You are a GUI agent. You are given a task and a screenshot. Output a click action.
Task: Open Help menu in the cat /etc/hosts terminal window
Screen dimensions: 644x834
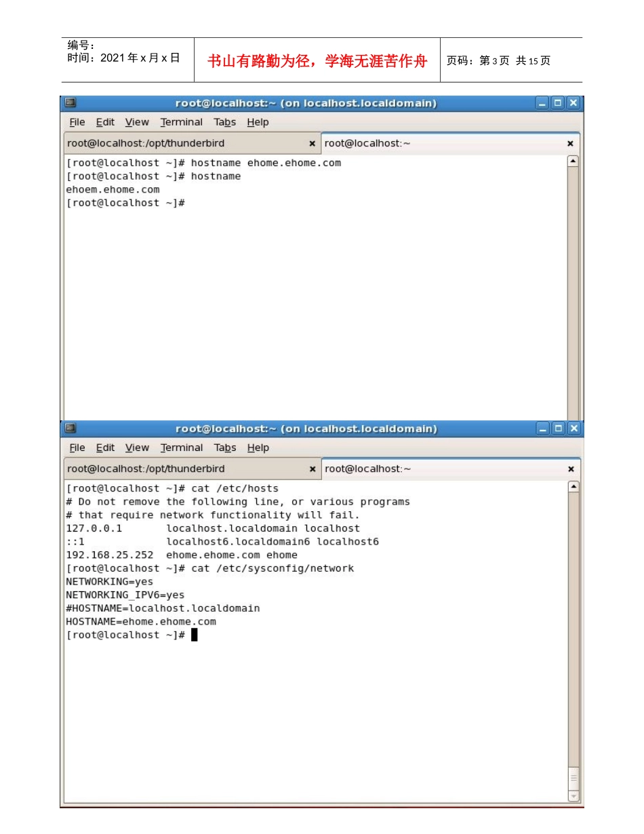click(x=258, y=448)
